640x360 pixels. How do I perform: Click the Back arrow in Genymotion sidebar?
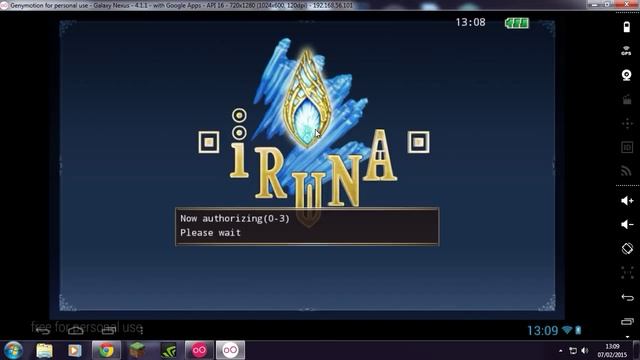tap(627, 297)
